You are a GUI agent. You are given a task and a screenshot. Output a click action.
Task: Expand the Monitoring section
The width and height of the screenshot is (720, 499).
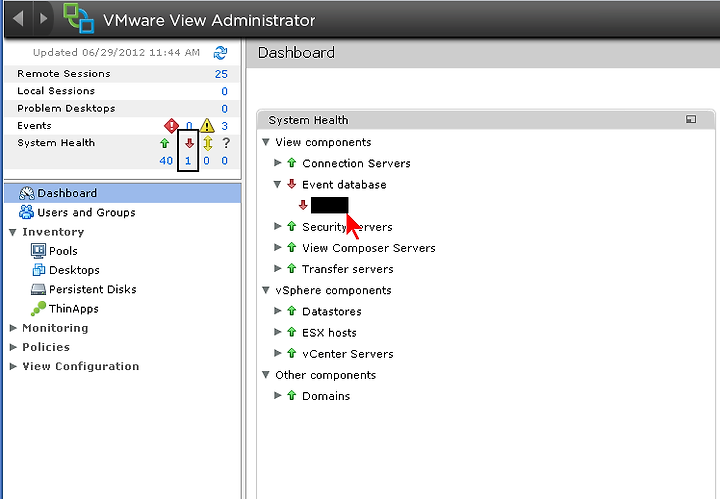pyautogui.click(x=13, y=328)
